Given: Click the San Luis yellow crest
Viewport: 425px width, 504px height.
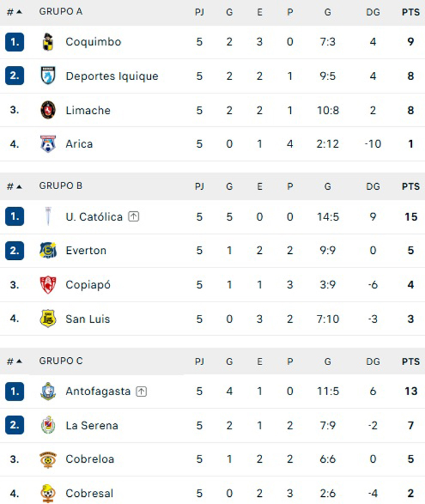Looking at the screenshot, I should click(x=48, y=318).
